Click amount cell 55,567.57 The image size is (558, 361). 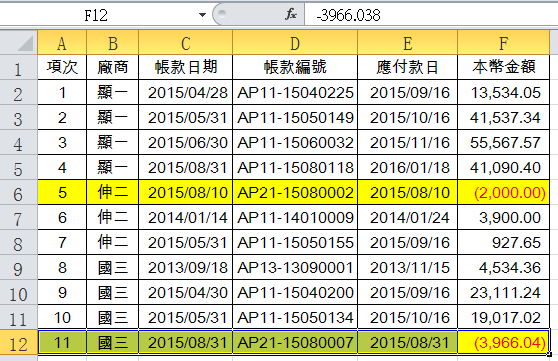coord(504,142)
